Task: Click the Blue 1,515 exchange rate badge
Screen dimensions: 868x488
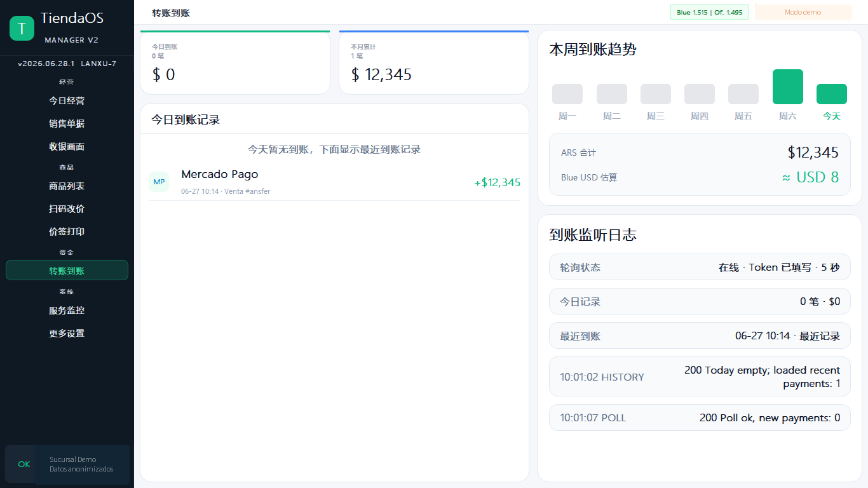Action: tap(710, 12)
